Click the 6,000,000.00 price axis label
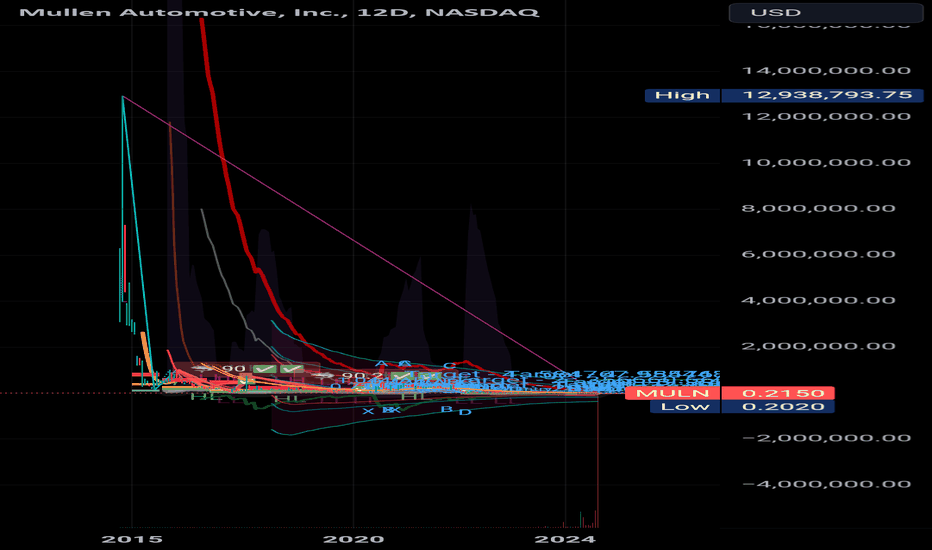Screen dimensions: 932x550 [818, 254]
